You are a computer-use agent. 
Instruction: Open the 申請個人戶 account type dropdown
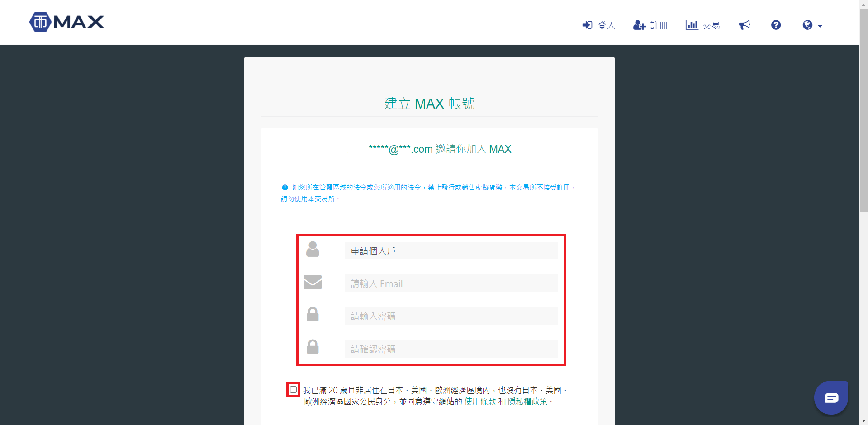point(451,250)
